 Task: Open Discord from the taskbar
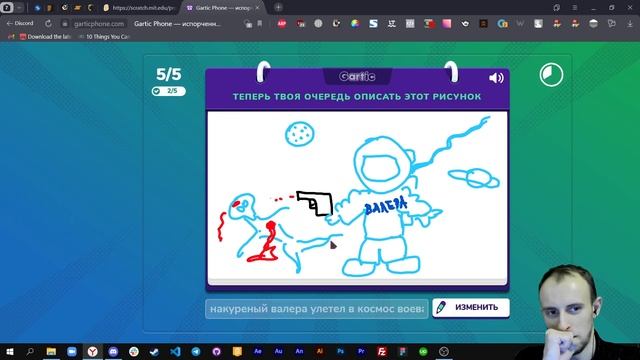click(x=113, y=351)
